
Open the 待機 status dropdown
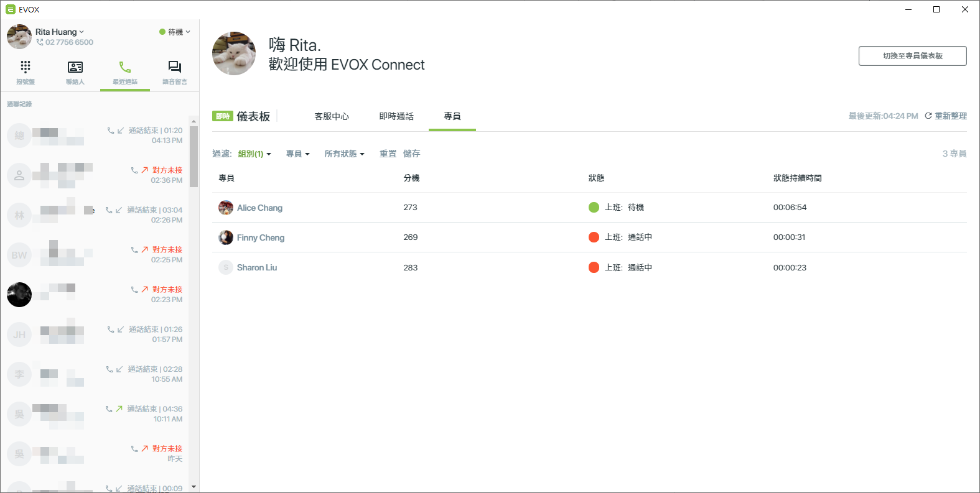[x=175, y=32]
